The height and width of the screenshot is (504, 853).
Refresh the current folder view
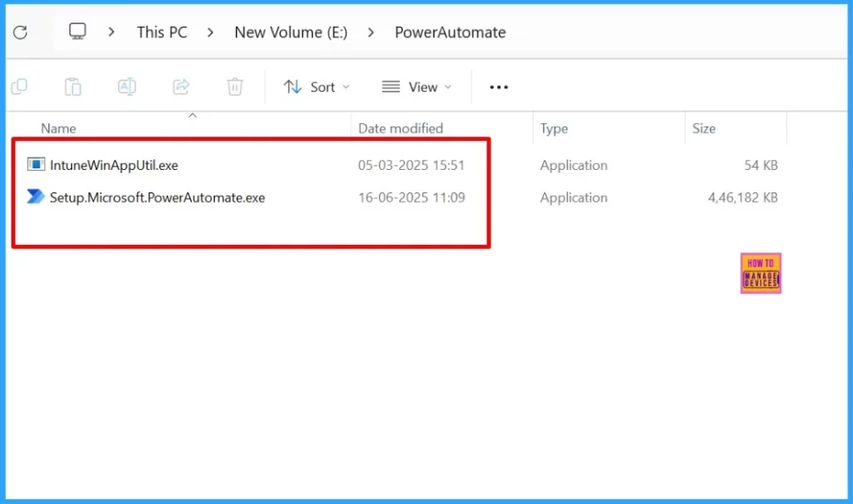tap(20, 32)
